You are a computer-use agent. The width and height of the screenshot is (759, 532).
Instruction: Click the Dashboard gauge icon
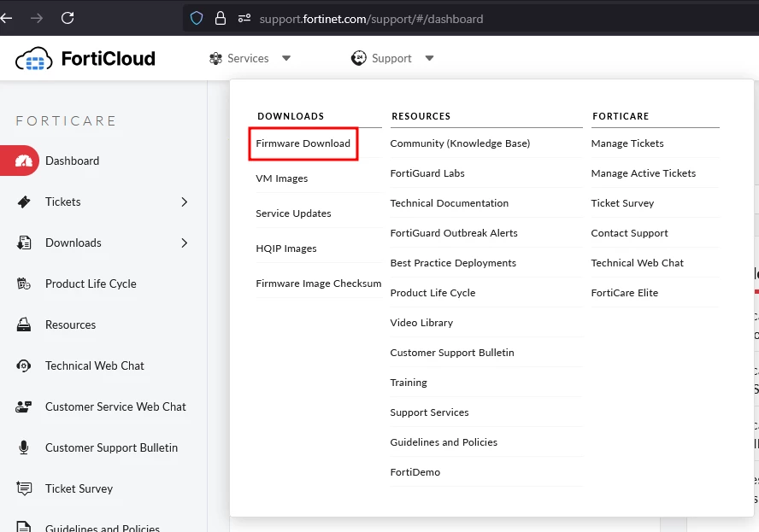(x=23, y=161)
